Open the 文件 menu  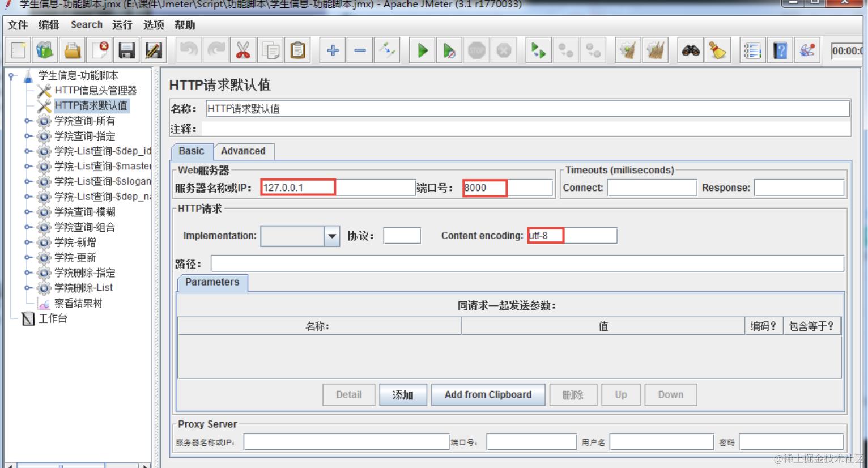(18, 25)
